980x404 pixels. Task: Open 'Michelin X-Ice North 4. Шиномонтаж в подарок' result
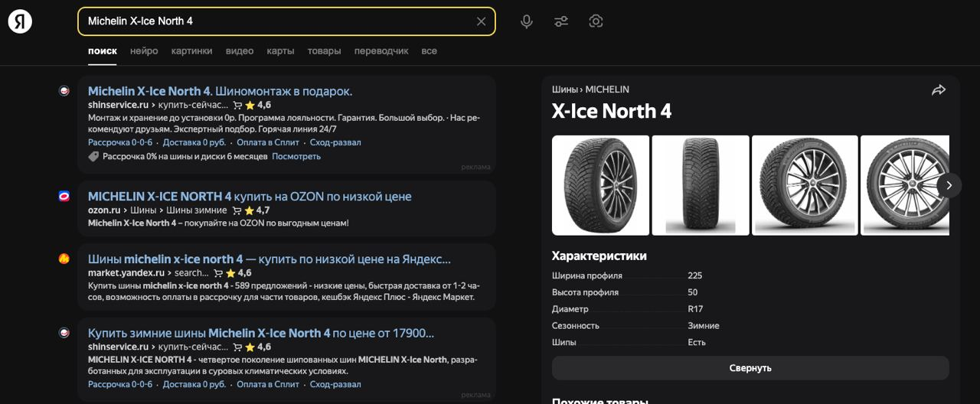coord(220,91)
